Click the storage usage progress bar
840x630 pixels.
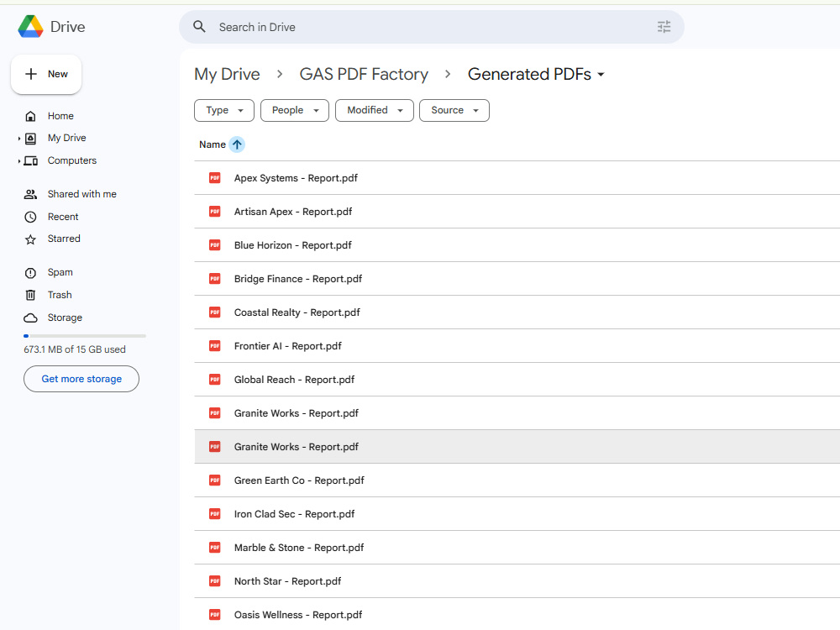[85, 336]
